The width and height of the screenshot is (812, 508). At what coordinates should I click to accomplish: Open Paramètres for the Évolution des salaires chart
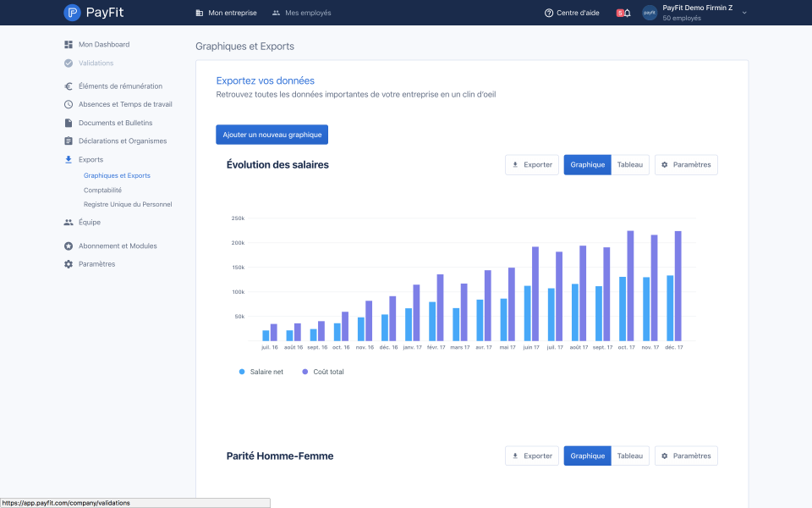(686, 165)
